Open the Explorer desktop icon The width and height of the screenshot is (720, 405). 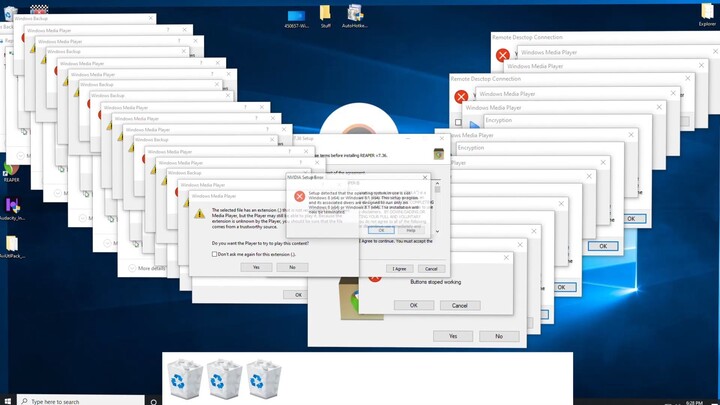click(x=707, y=15)
